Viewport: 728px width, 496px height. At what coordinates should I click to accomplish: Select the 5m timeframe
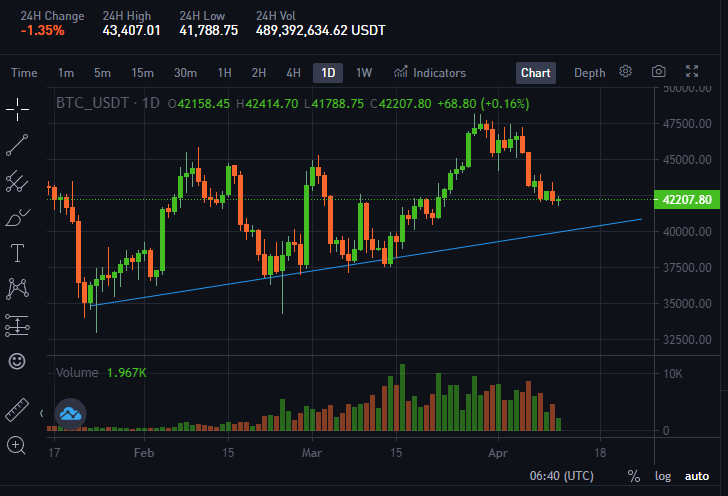(102, 73)
